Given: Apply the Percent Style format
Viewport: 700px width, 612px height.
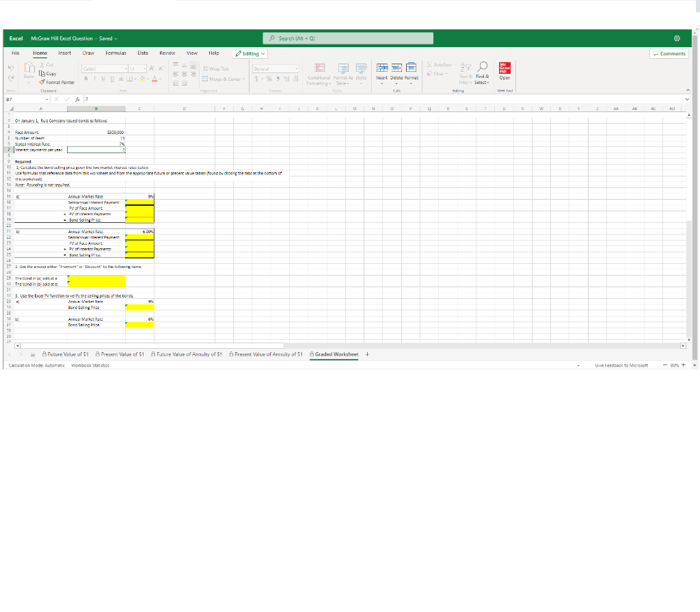Looking at the screenshot, I should click(x=267, y=78).
